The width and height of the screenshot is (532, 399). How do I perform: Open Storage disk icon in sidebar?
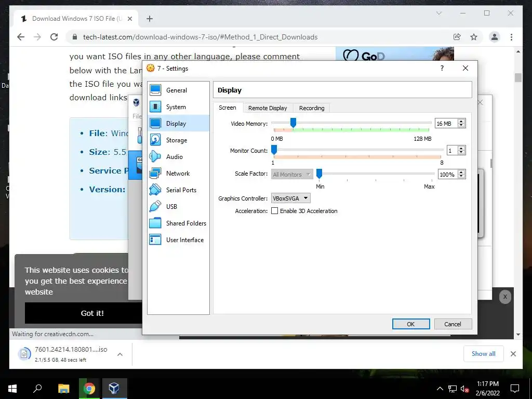coord(155,140)
